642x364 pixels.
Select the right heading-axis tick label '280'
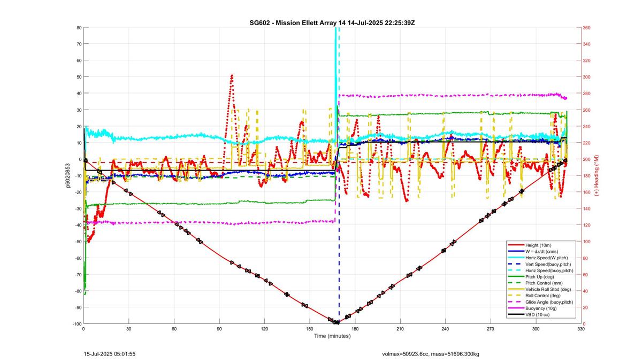pos(587,94)
